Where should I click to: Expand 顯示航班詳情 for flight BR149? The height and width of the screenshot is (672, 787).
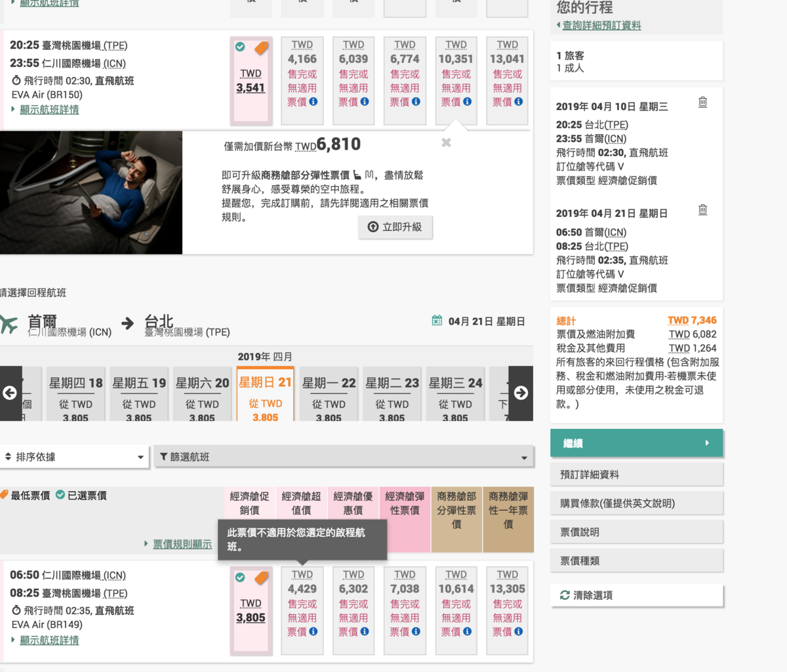pyautogui.click(x=49, y=640)
